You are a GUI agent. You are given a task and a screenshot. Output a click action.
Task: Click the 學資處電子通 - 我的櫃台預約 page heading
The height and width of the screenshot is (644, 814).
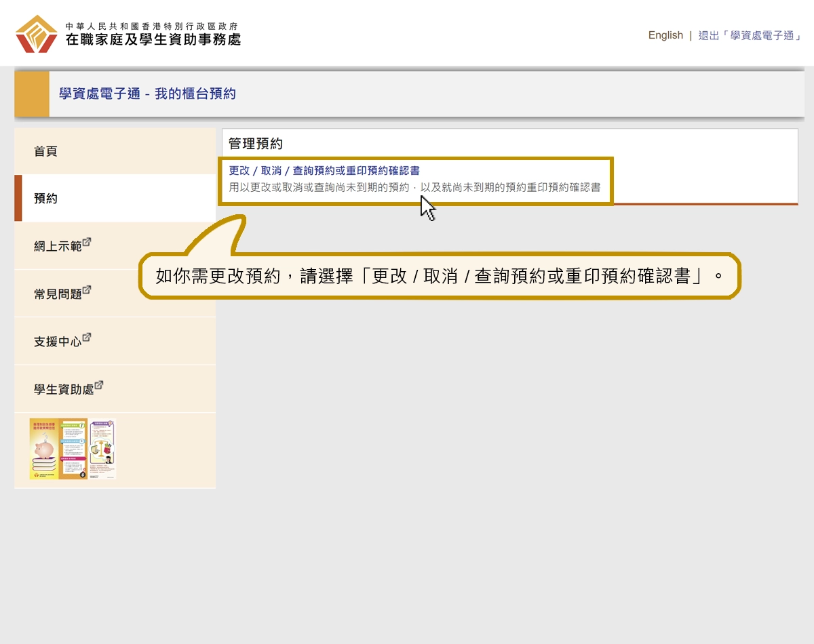149,94
